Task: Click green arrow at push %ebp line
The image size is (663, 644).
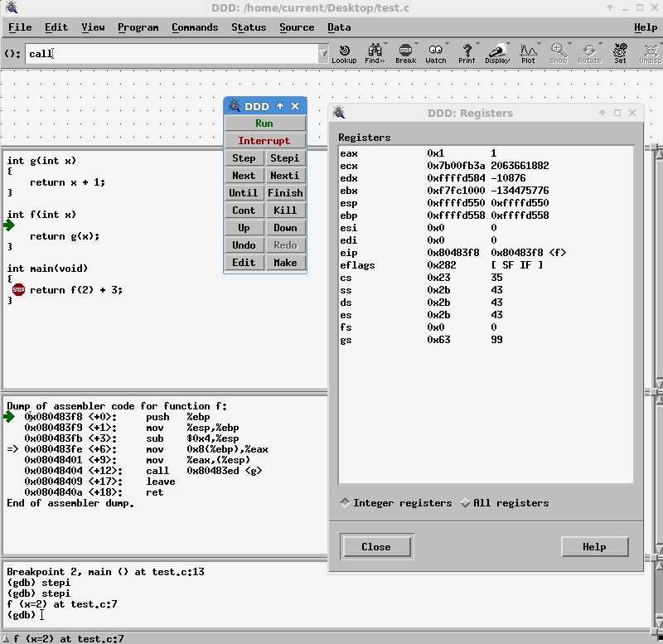Action: (x=9, y=417)
